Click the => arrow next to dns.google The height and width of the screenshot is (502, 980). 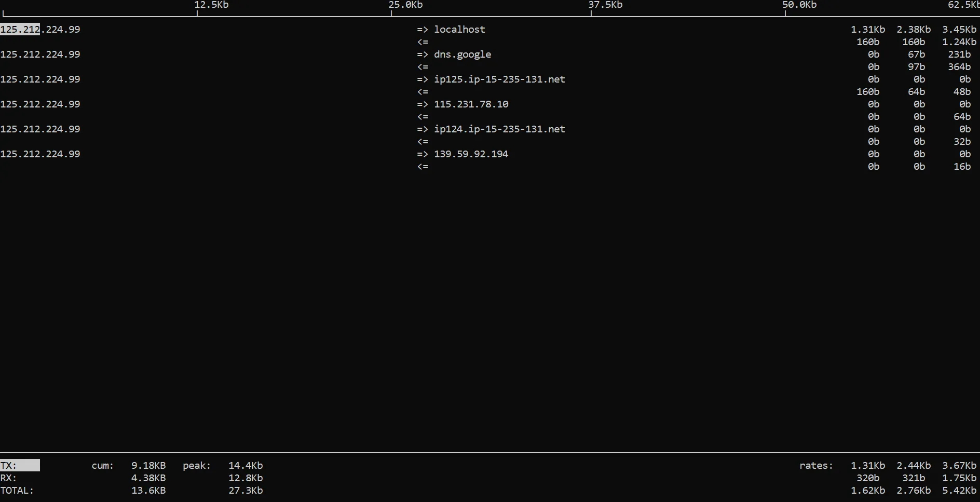(x=422, y=55)
